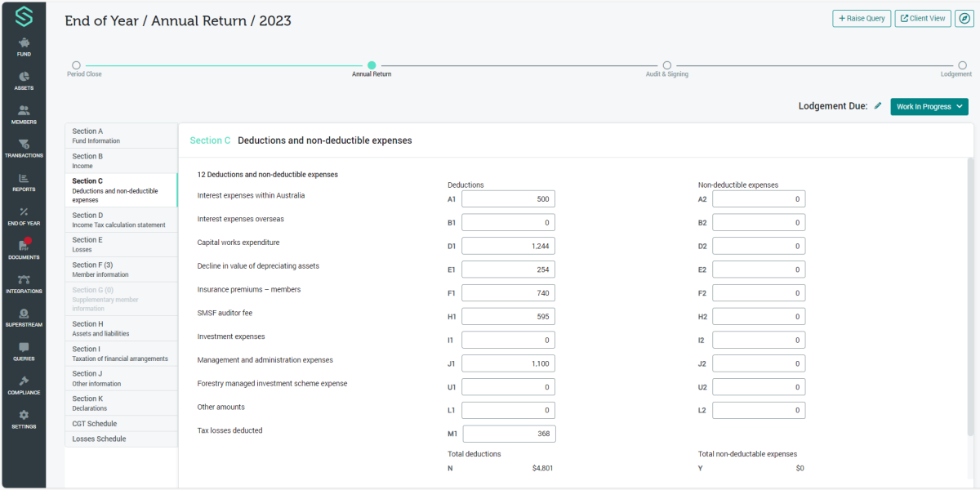Open Client View button

[x=923, y=18]
